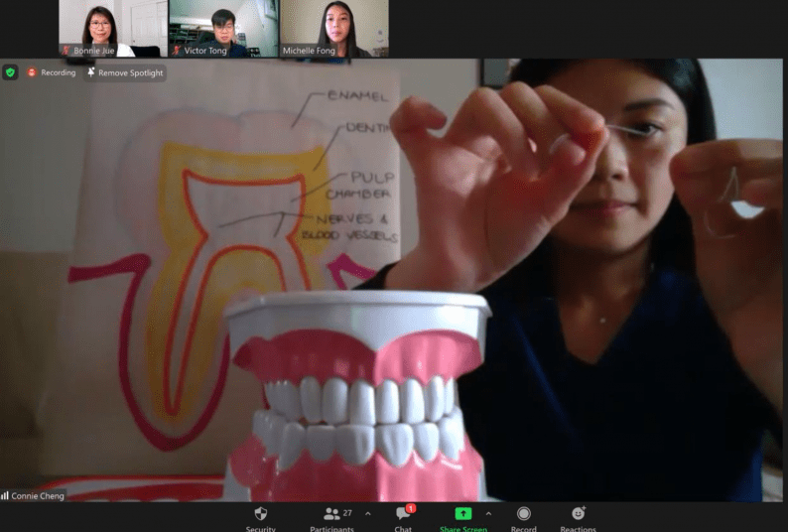This screenshot has height=532, width=788.
Task: Click the green encryption shield icon
Action: pos(10,72)
